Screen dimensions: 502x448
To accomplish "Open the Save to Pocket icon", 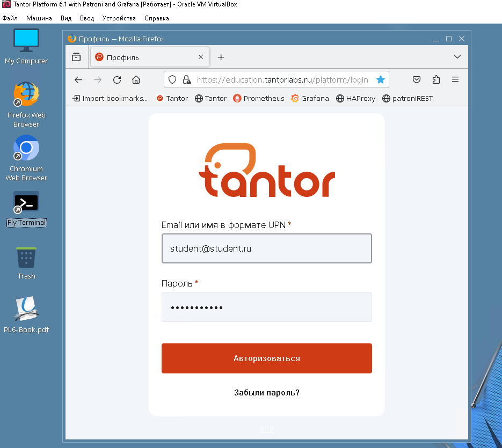I will [417, 80].
